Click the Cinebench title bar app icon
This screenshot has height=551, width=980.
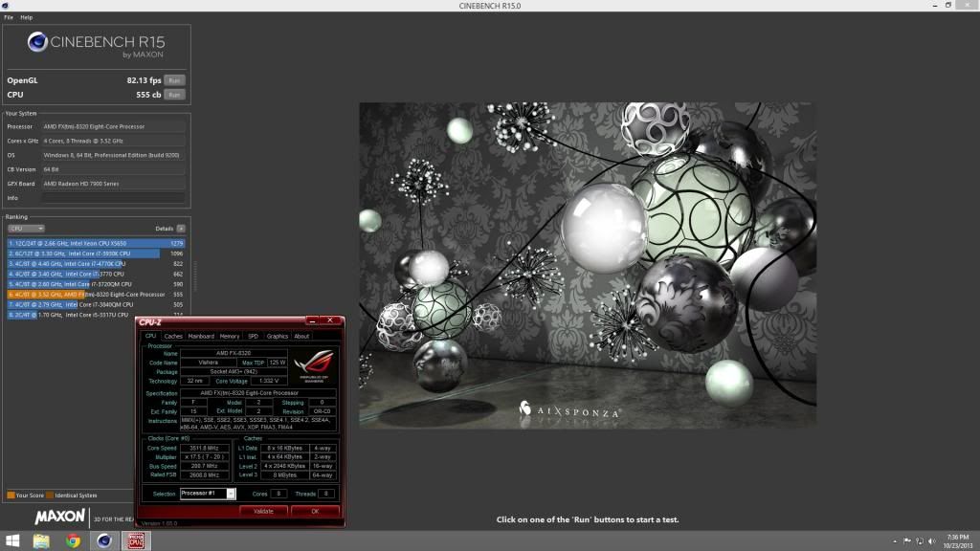pos(5,6)
